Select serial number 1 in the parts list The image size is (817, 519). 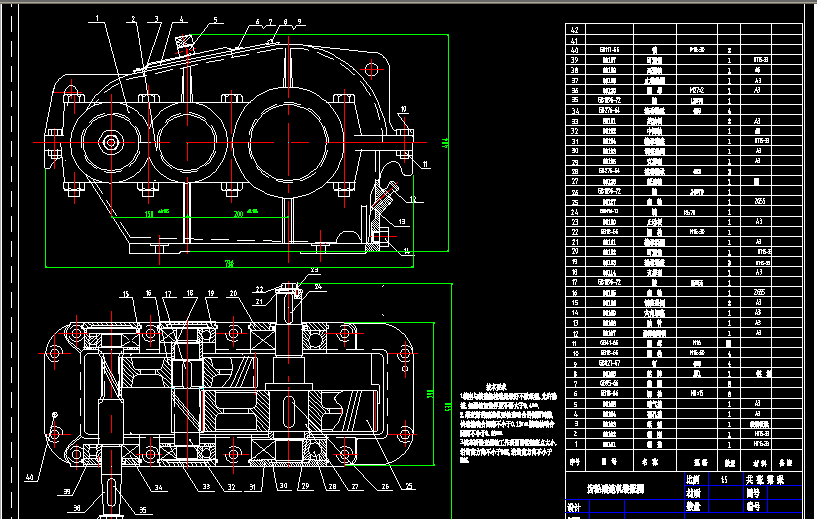pyautogui.click(x=576, y=444)
